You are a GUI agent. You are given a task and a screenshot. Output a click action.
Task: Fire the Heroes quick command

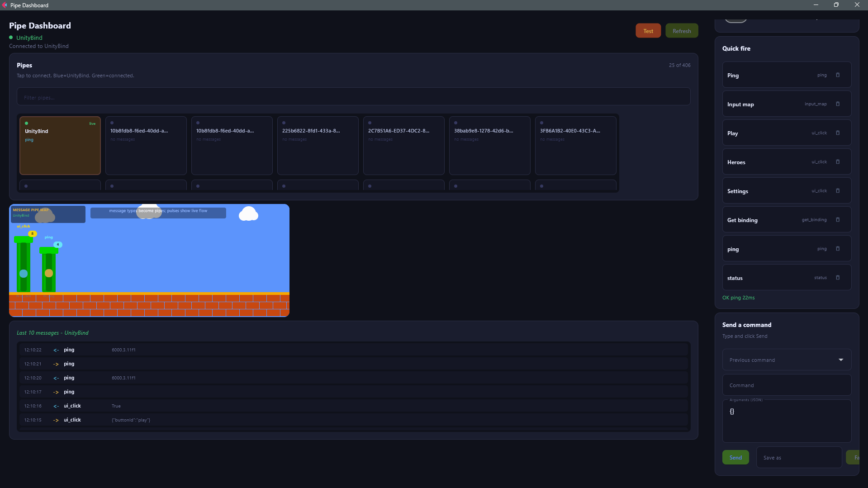[x=787, y=162]
